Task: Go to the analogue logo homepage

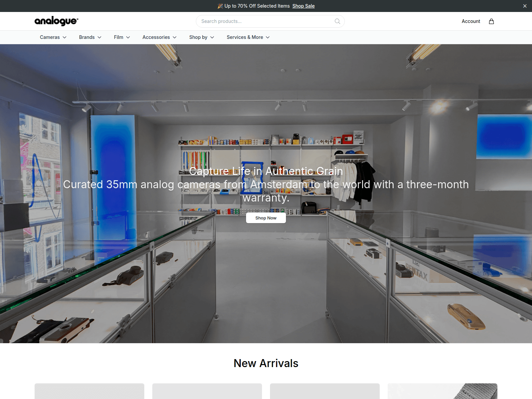Action: point(57,21)
